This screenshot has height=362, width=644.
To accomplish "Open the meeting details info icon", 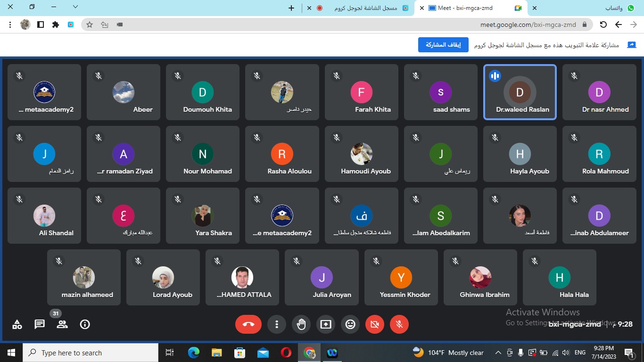I will pos(85,324).
